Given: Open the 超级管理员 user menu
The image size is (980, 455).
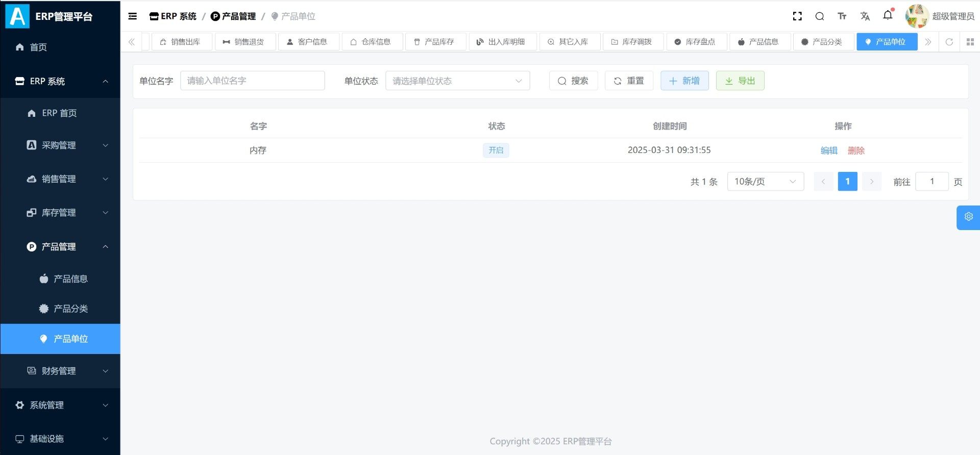Looking at the screenshot, I should tap(953, 16).
